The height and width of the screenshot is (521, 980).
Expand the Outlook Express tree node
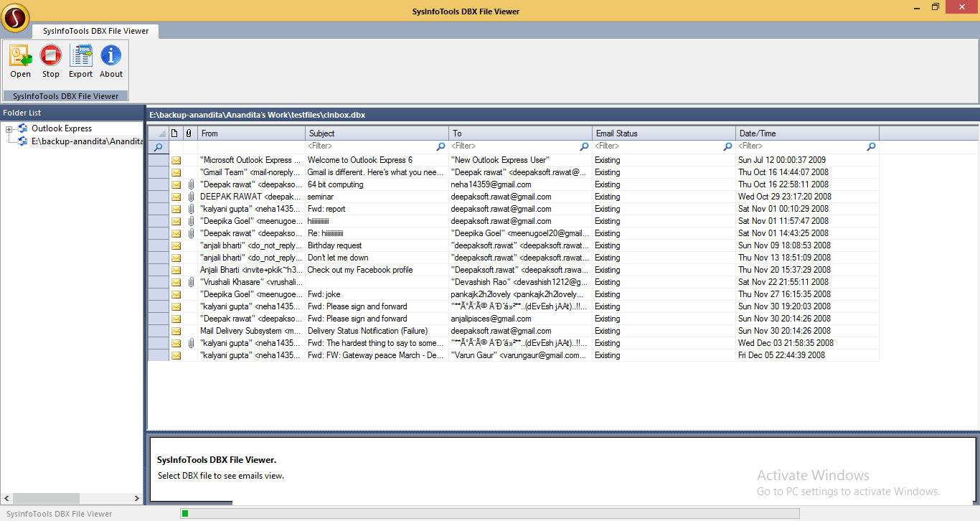pos(9,129)
